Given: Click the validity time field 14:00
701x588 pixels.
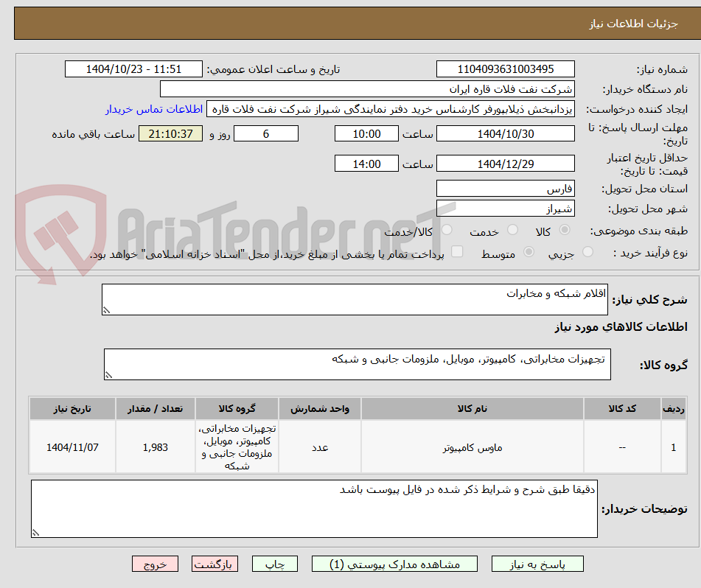Looking at the screenshot, I should click(366, 164).
